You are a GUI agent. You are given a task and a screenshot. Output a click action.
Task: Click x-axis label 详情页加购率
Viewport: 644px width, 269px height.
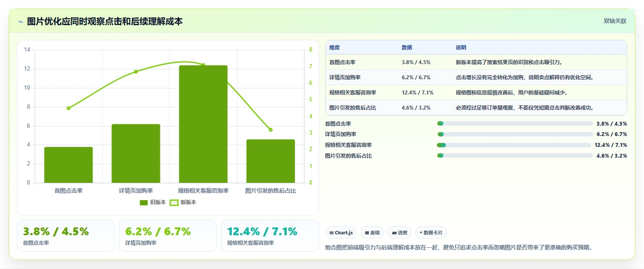tap(136, 191)
